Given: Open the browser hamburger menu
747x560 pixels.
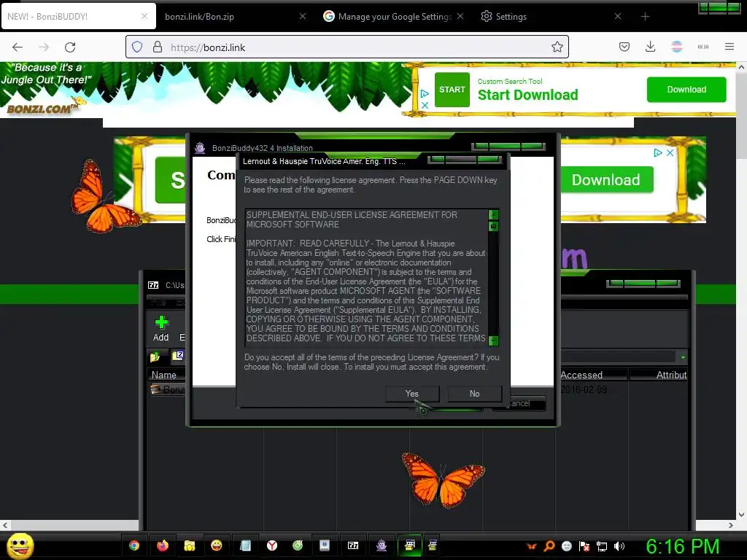Looking at the screenshot, I should click(729, 47).
